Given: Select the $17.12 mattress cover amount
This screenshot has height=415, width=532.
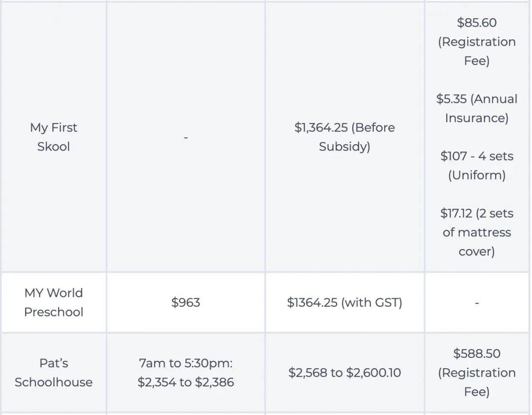Looking at the screenshot, I should (x=457, y=214).
